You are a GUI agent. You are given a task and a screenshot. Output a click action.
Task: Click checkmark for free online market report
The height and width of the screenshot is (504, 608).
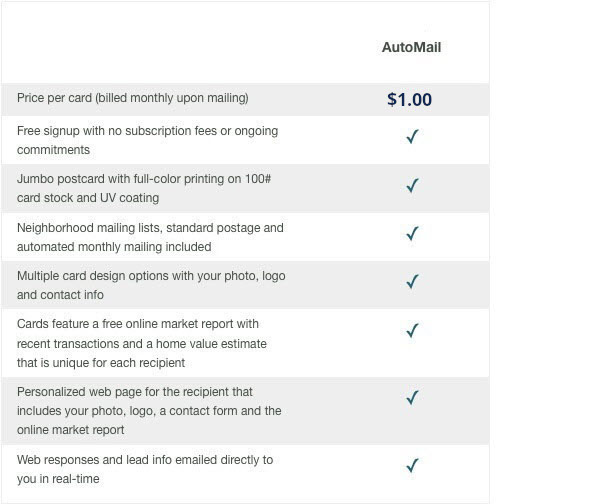coord(411,330)
